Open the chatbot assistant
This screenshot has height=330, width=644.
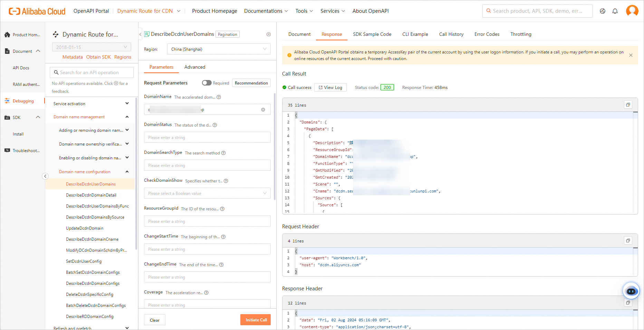tap(631, 291)
